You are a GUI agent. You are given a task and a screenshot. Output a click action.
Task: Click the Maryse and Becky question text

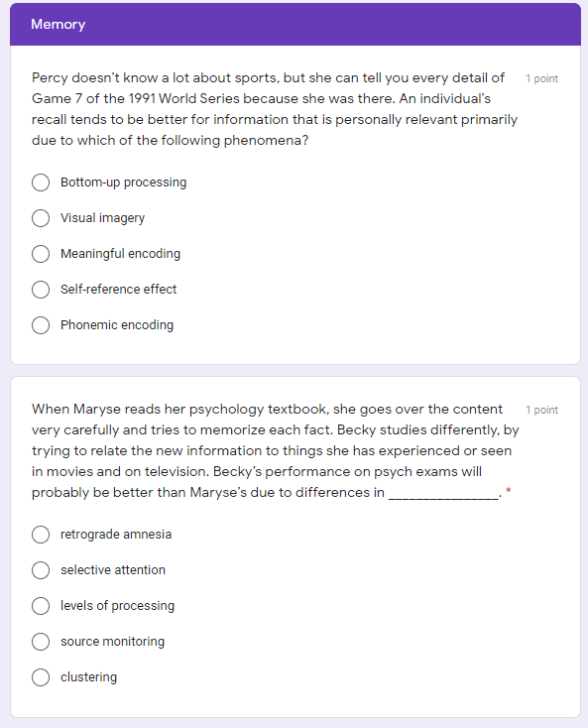coord(276,451)
